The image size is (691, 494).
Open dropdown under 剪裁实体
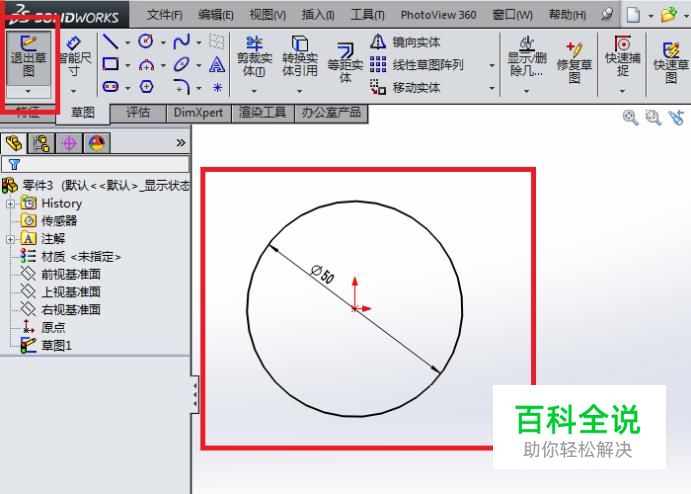pos(254,91)
